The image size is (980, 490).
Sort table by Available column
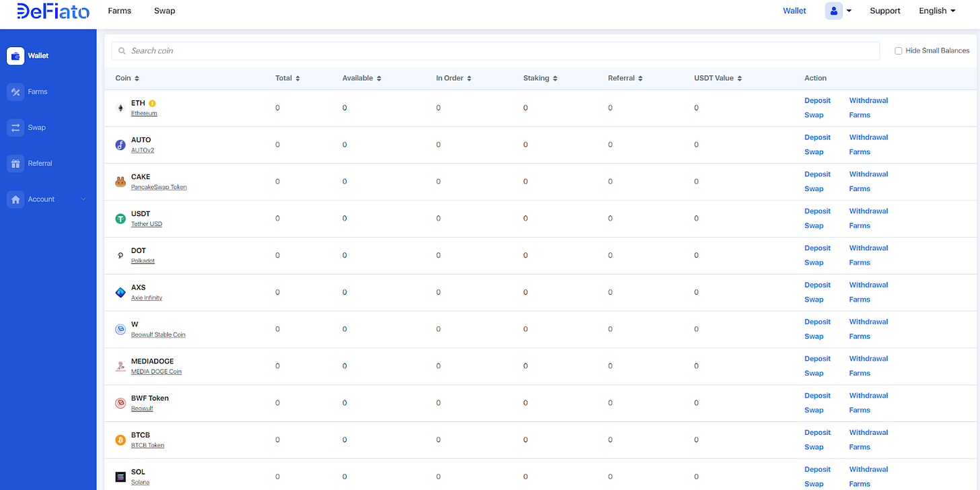click(x=362, y=78)
